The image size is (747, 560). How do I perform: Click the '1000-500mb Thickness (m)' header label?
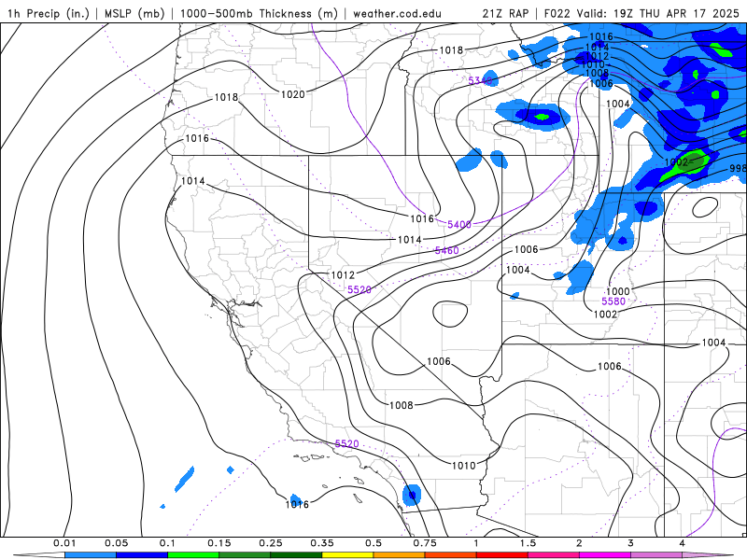[259, 13]
